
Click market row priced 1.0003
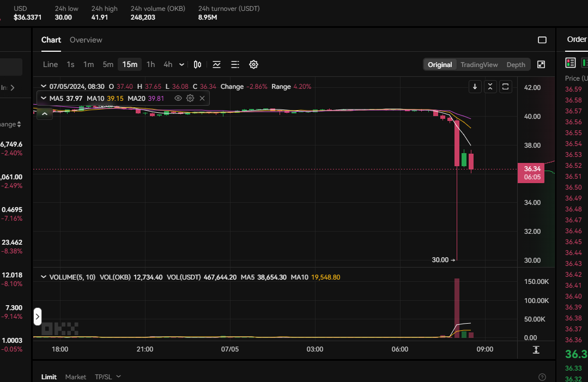tap(11, 344)
